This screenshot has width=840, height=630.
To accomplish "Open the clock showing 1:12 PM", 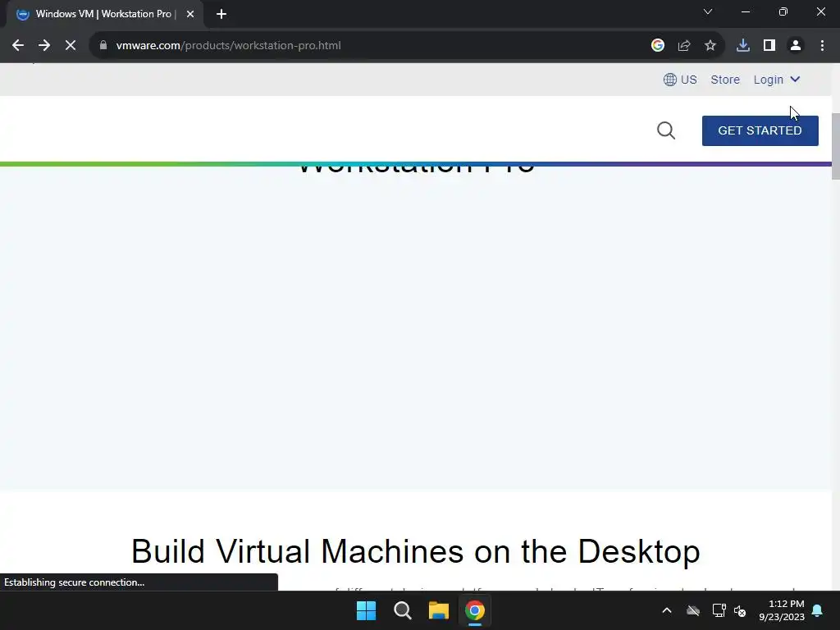I will (782, 610).
